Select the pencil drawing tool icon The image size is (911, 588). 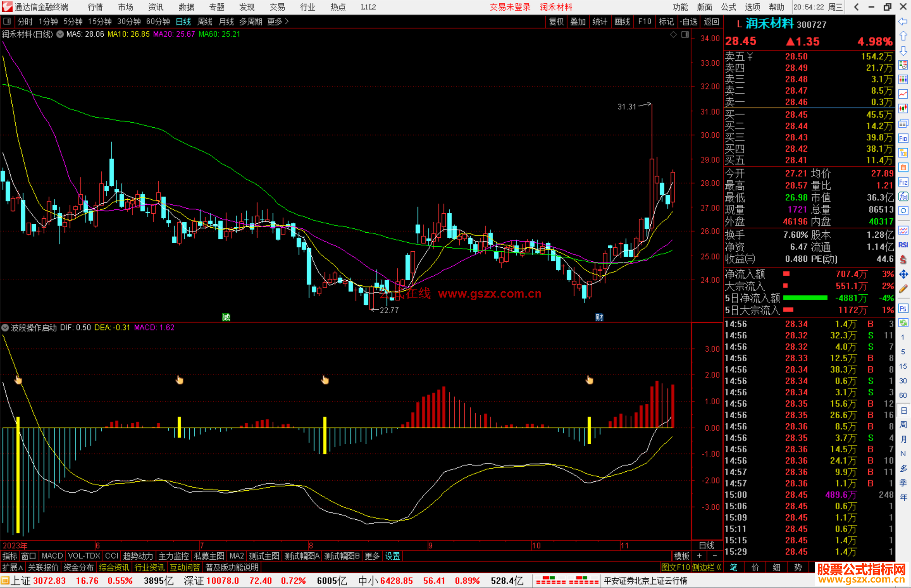coord(903,289)
